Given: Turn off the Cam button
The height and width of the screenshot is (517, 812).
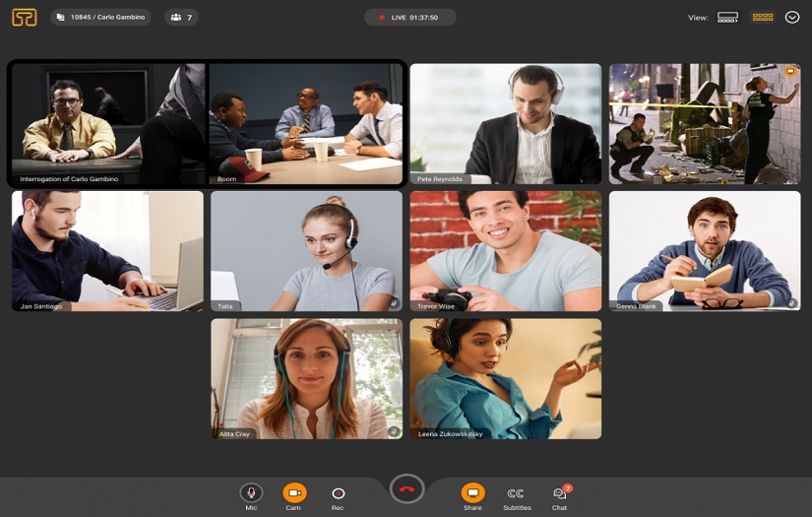Looking at the screenshot, I should (x=294, y=492).
